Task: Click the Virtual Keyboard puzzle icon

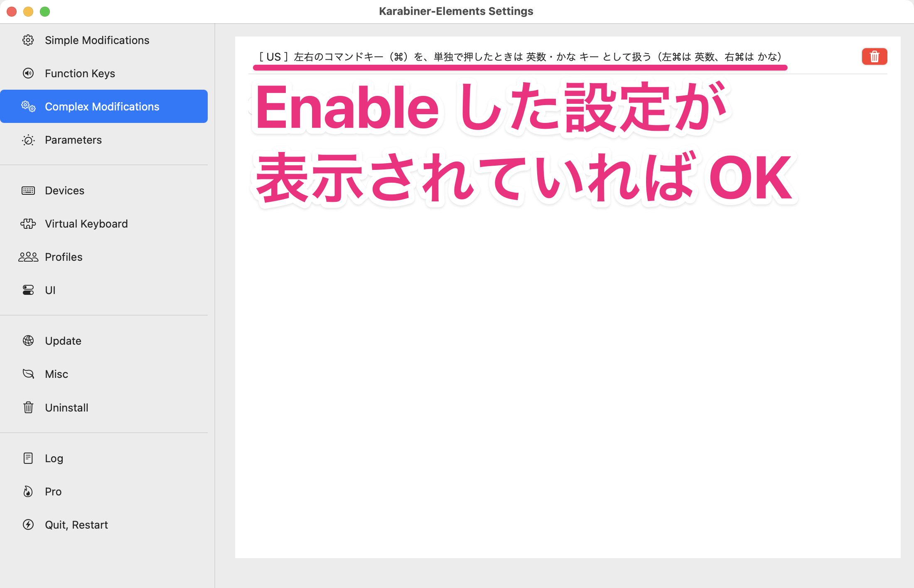Action: pyautogui.click(x=28, y=223)
